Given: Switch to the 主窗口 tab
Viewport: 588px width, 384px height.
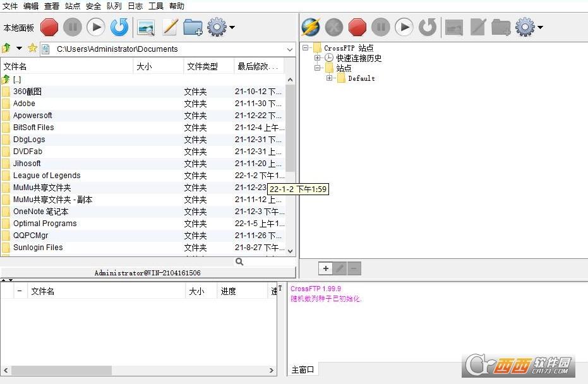Looking at the screenshot, I should 303,369.
